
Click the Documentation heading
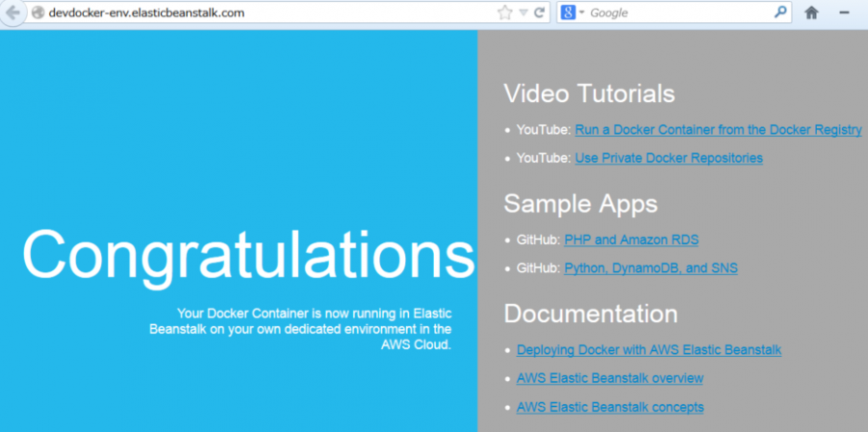(x=590, y=313)
